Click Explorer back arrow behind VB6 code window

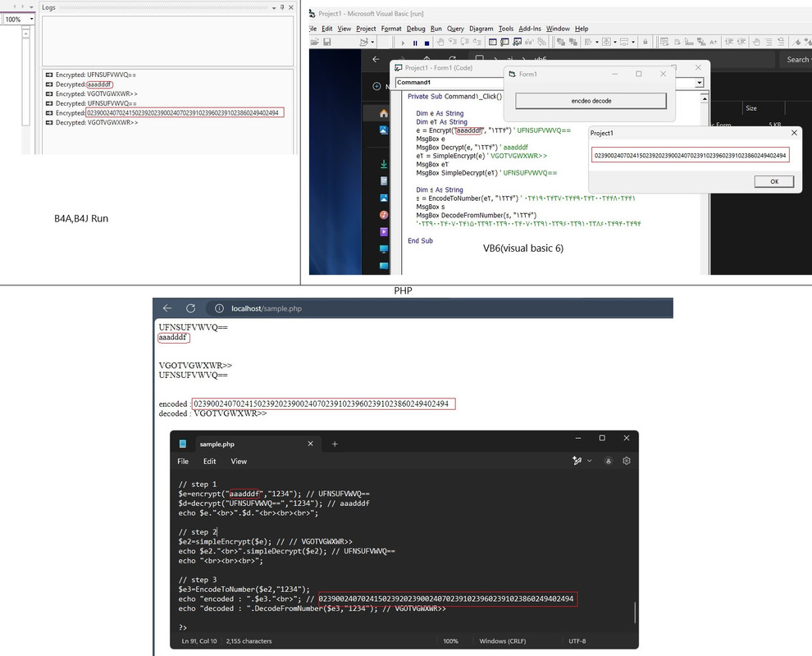point(376,59)
